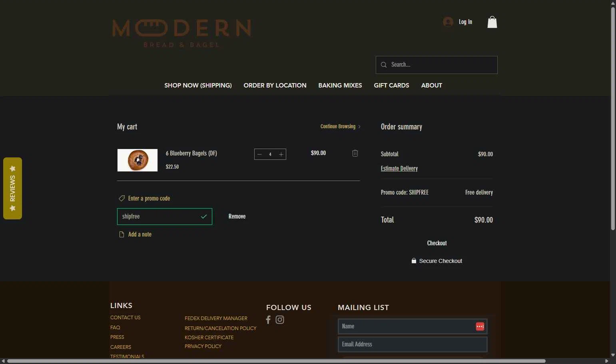The width and height of the screenshot is (616, 364).
Task: Click the search magnifier icon
Action: [384, 65]
